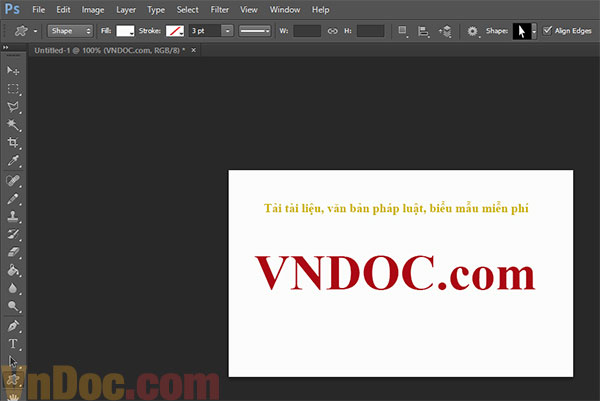Open the Stroke color swatch
This screenshot has height=401, width=600.
tap(175, 31)
